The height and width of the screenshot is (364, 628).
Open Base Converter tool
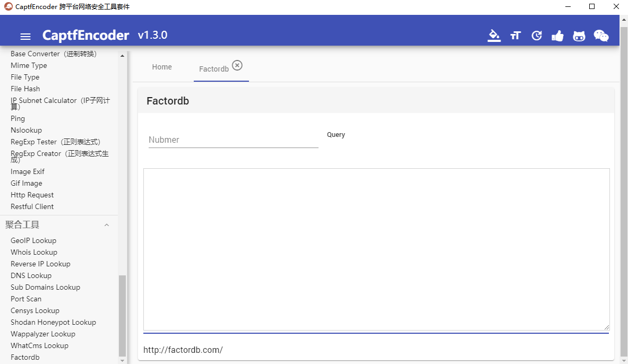(54, 54)
